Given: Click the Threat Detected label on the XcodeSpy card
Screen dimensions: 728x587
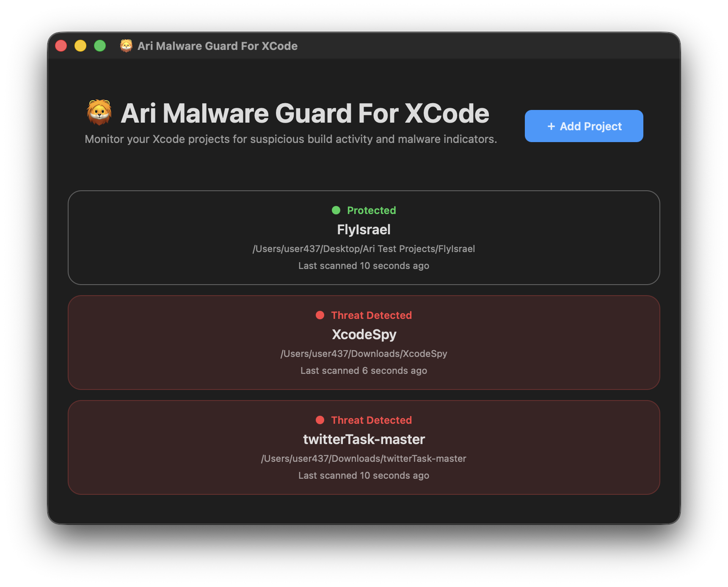Looking at the screenshot, I should click(372, 315).
